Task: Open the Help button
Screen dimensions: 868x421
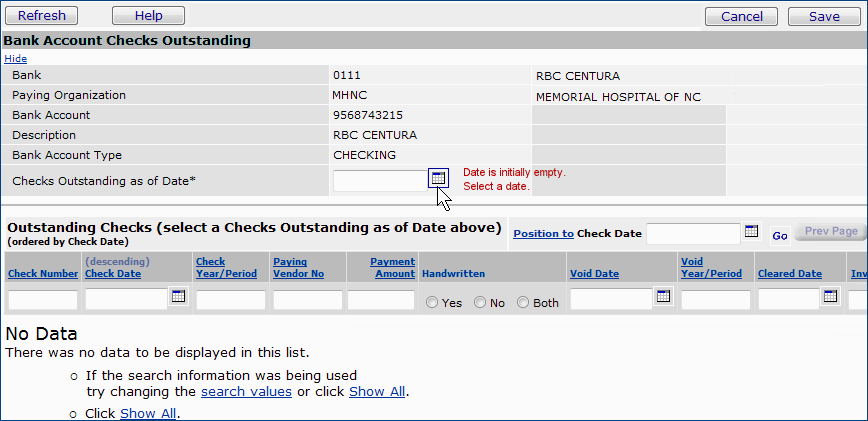Action: (x=148, y=16)
